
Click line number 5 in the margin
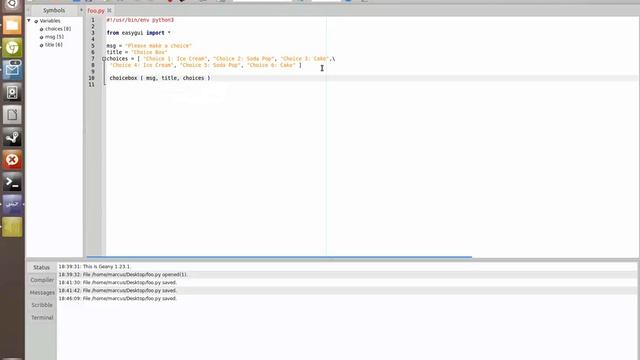coord(93,46)
